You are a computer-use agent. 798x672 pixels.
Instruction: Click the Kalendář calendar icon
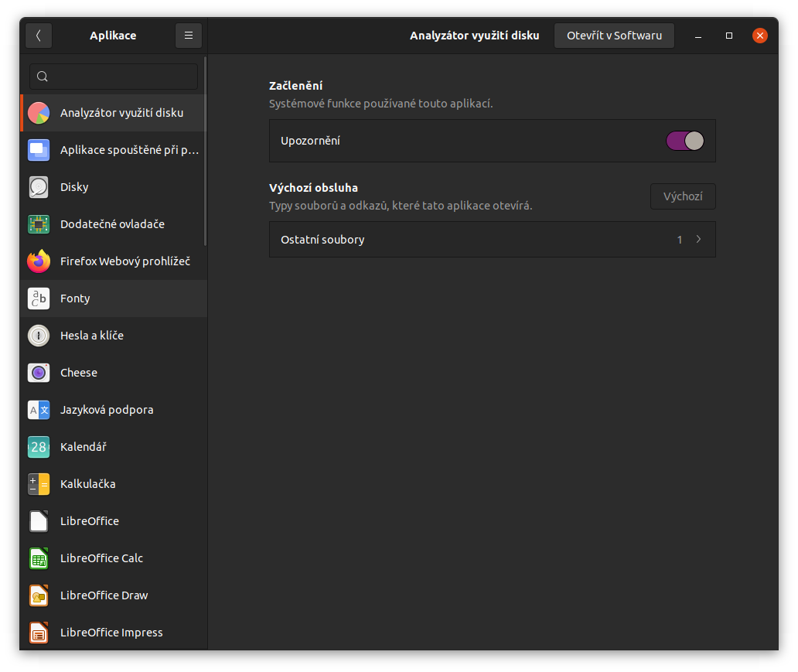[x=39, y=447]
